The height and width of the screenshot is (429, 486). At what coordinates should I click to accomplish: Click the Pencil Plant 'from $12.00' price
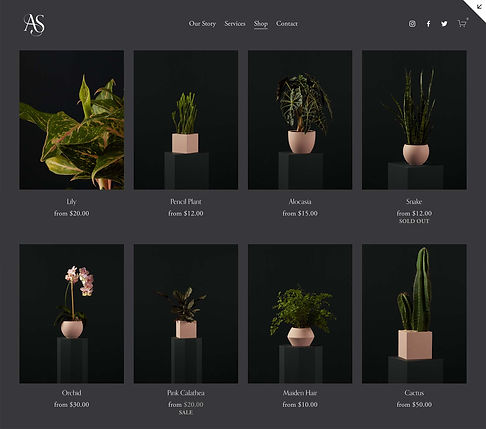(186, 213)
